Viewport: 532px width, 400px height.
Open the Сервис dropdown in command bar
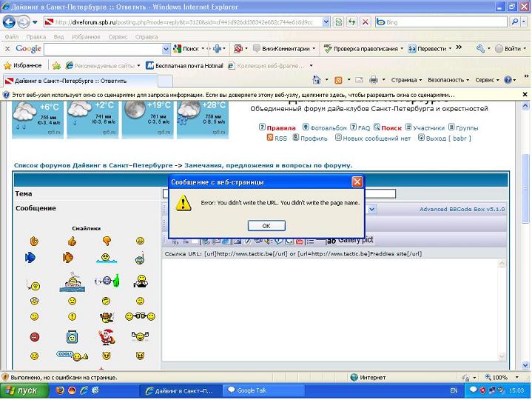[488, 80]
